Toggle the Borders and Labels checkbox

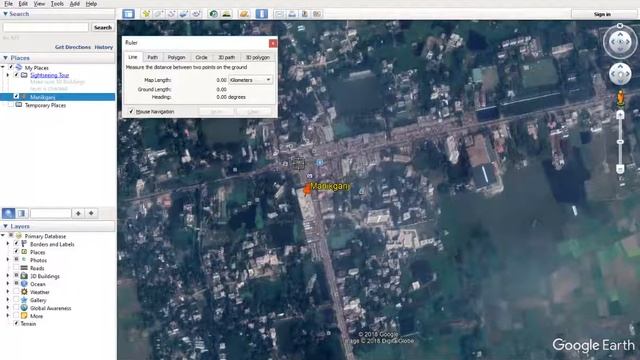(x=16, y=244)
